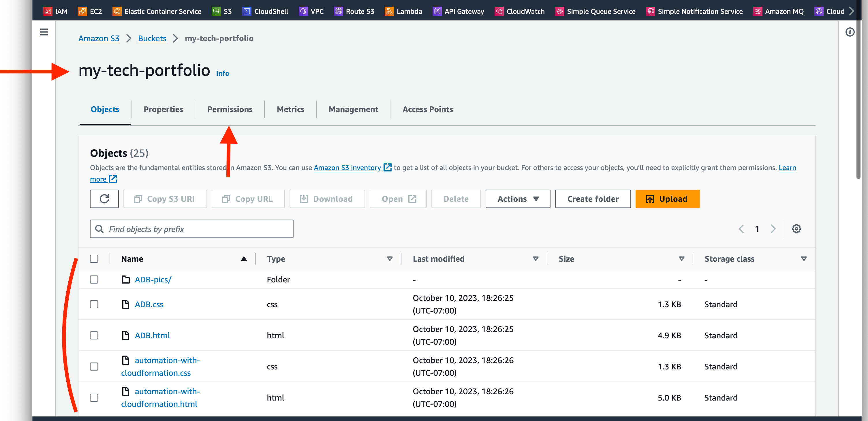
Task: Open automation-with-cloudformation.html object link
Action: click(161, 397)
